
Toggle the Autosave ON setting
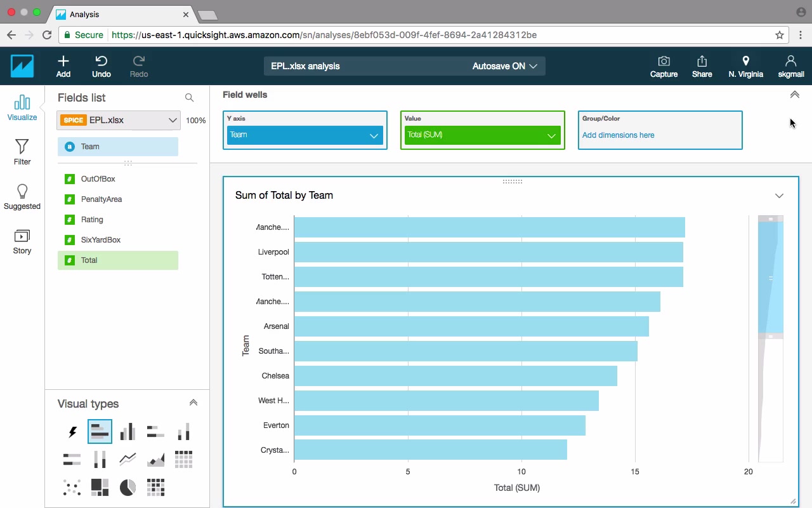[x=504, y=66]
